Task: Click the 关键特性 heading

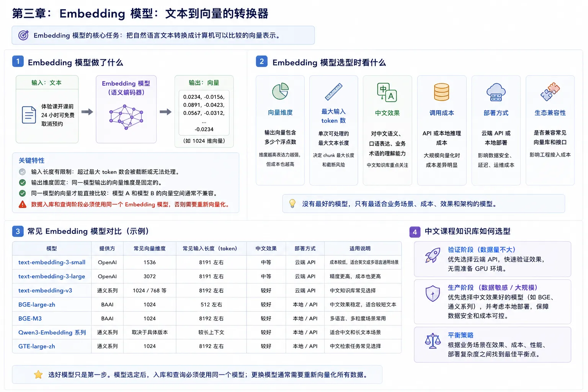Action: coord(31,160)
